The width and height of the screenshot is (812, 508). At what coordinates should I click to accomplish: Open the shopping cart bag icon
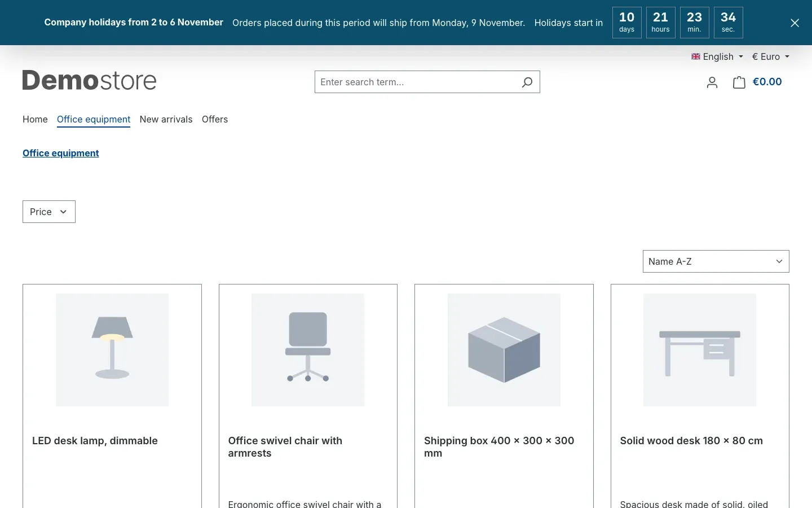739,82
